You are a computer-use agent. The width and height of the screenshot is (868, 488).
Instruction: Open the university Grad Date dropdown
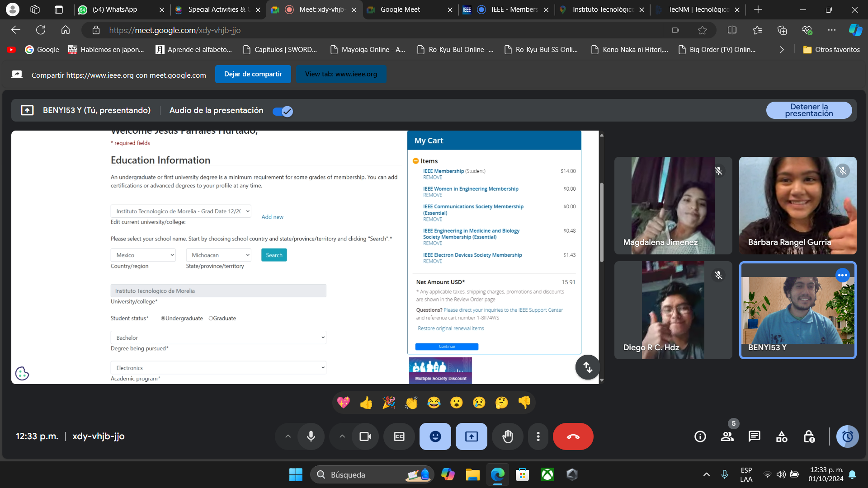coord(181,211)
